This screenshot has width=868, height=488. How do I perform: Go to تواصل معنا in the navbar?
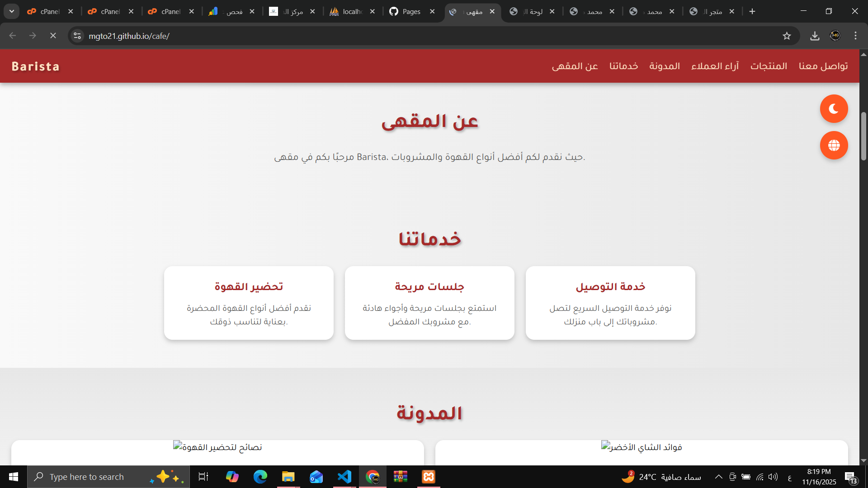tap(823, 66)
